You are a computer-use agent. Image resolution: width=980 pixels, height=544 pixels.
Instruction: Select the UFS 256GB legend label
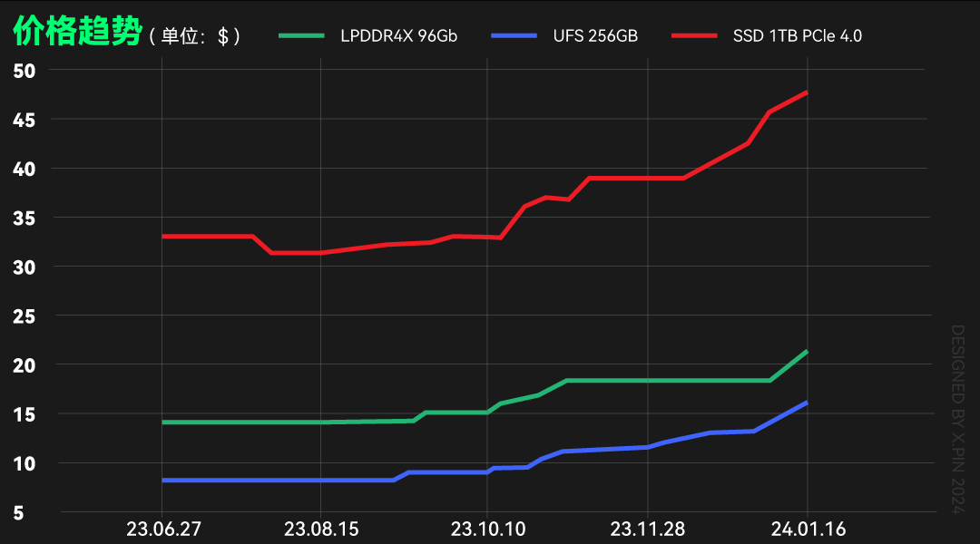pos(595,36)
